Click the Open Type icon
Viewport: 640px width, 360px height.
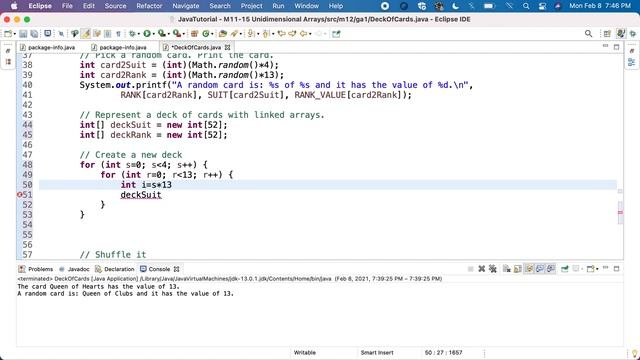pyautogui.click(x=222, y=34)
